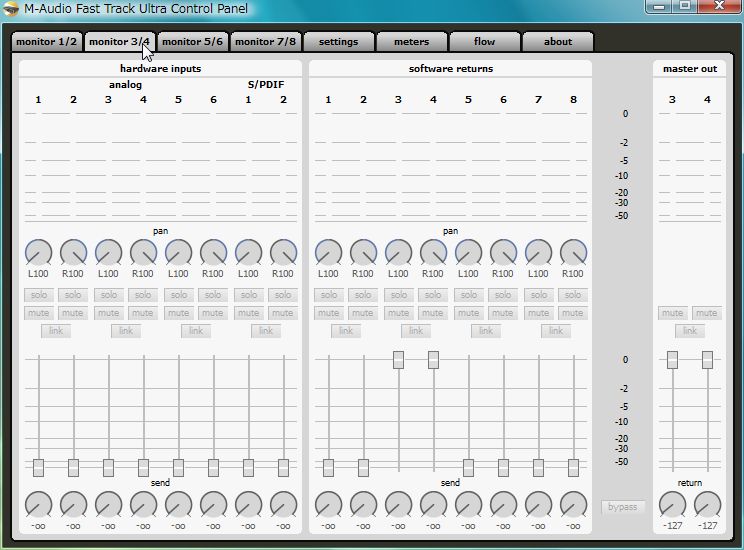
Task: Mute master out channel 4
Action: coord(707,313)
